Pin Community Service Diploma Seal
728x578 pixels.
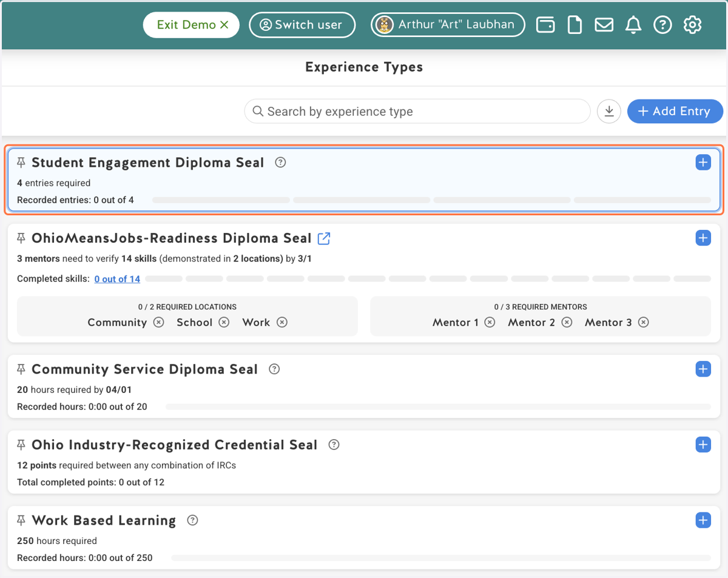pyautogui.click(x=21, y=369)
